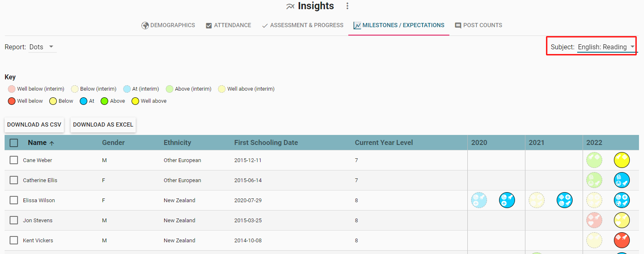Screen dimensions: 644x254
Task: Click the date 2015-12-11
Action: coord(248,160)
